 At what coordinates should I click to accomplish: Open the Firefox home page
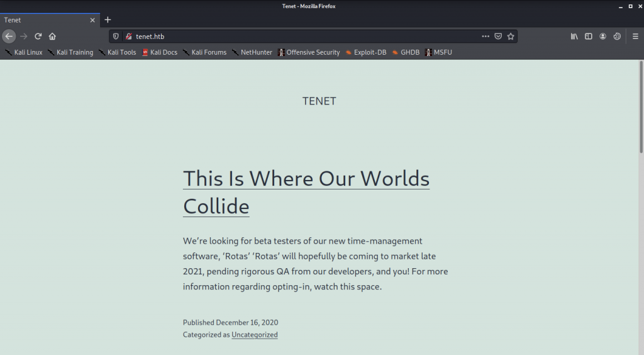click(52, 36)
